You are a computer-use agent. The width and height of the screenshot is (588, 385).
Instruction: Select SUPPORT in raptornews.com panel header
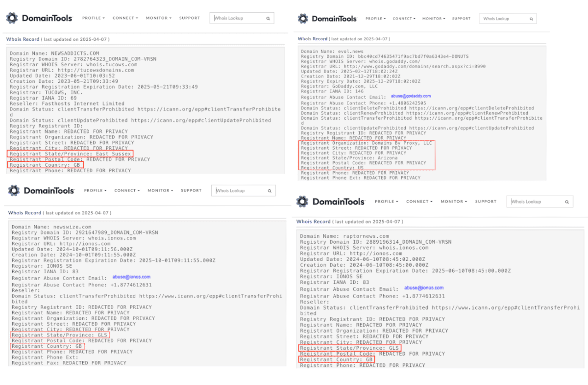[x=486, y=202]
